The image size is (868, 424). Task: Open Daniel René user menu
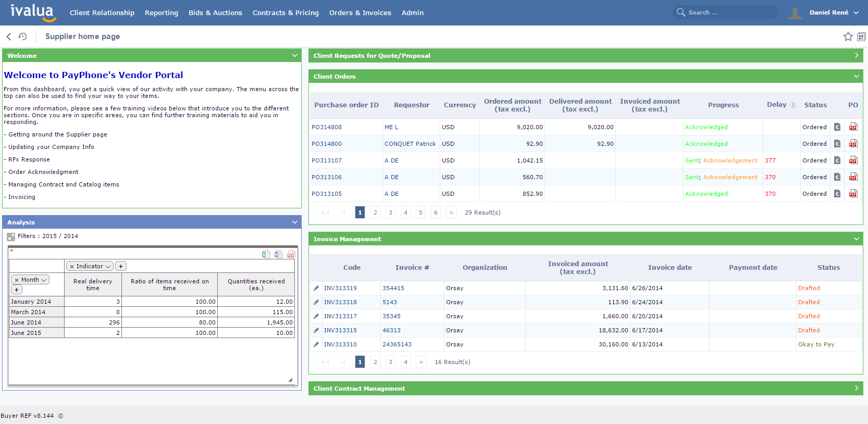point(834,13)
